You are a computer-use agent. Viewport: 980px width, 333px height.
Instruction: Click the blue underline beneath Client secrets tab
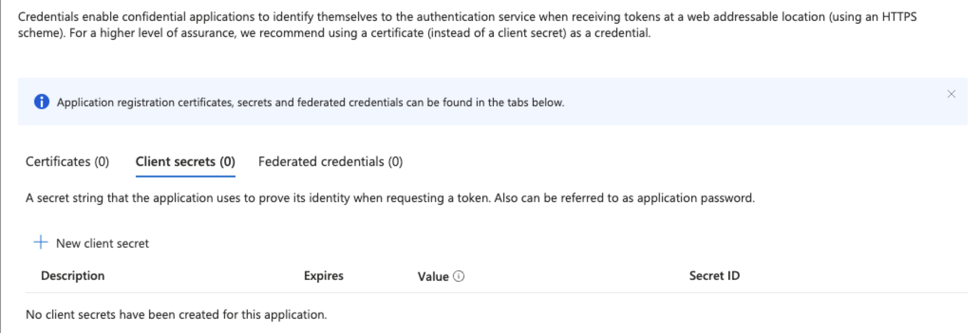pyautogui.click(x=185, y=176)
